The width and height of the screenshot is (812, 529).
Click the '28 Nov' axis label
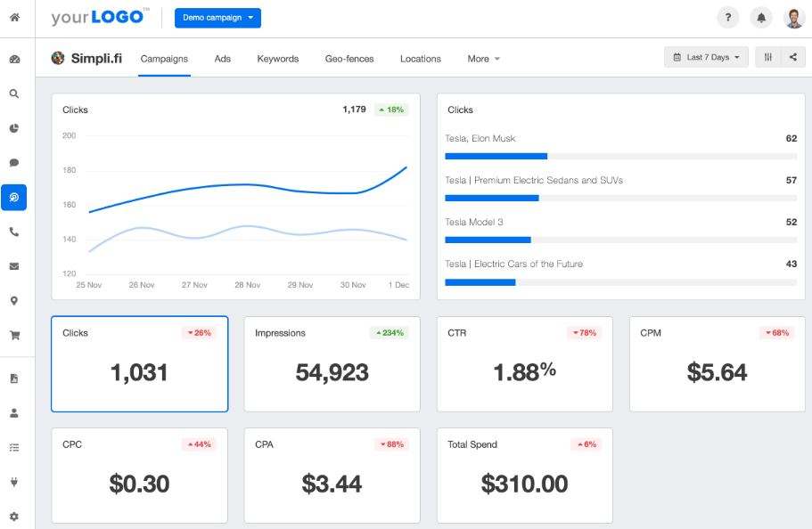[x=247, y=285]
